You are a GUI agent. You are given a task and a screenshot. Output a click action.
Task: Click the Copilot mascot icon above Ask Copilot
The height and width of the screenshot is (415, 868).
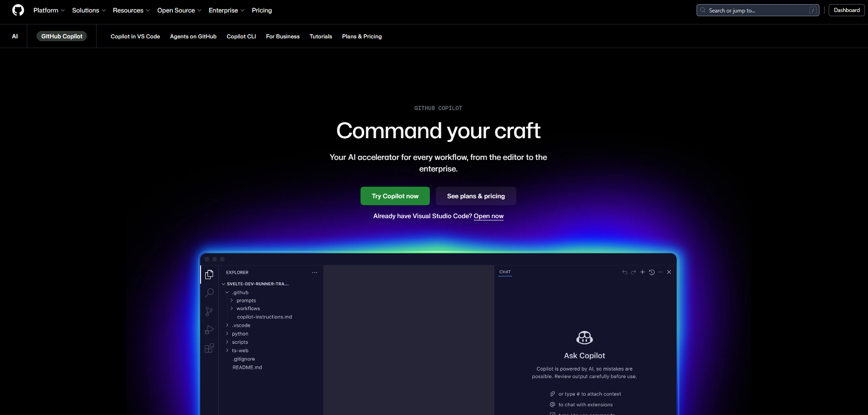(x=585, y=337)
